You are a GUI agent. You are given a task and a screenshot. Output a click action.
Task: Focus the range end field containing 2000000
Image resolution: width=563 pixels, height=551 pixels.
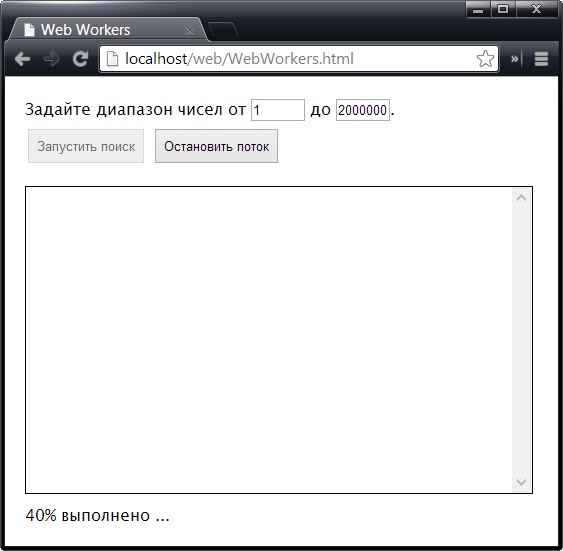363,110
